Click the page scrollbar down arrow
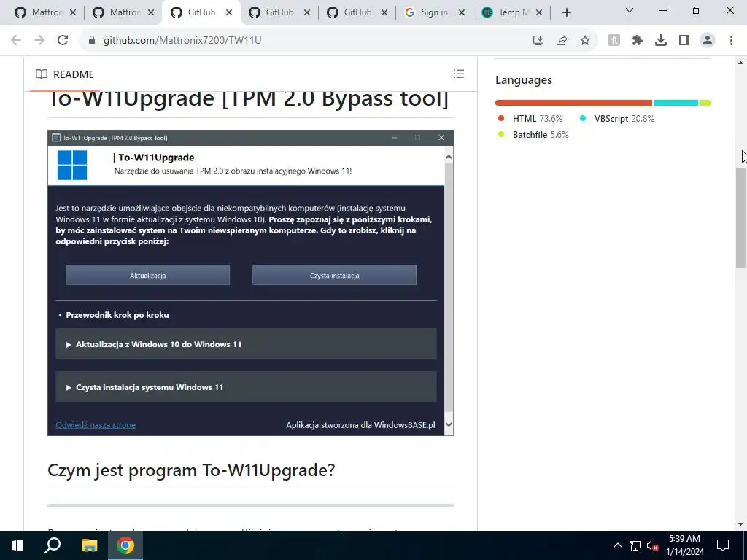Viewport: 747px width, 560px height. point(740,525)
